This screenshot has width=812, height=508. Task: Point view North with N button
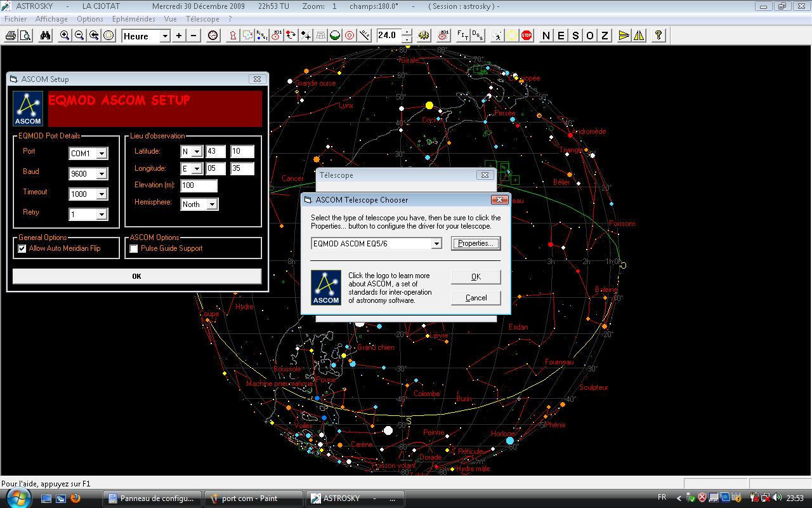(x=546, y=36)
